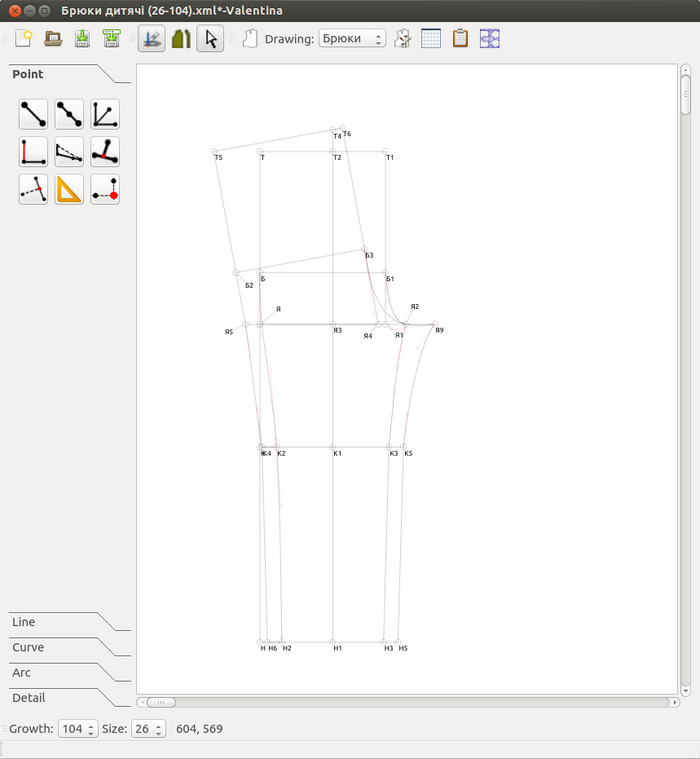Switch to Draw mode
The image size is (700, 759).
(152, 38)
